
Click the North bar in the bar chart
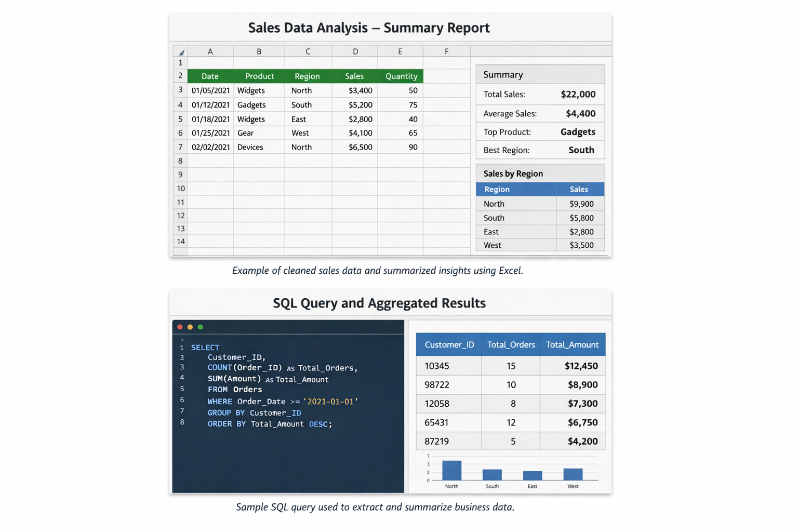(x=451, y=470)
